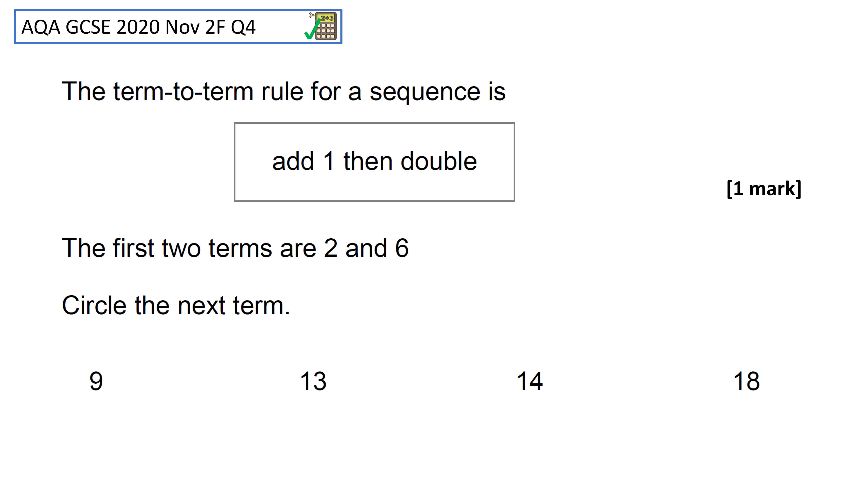Image resolution: width=868 pixels, height=488 pixels.
Task: Click the number 2 in 'terms are 2'
Action: tap(330, 248)
